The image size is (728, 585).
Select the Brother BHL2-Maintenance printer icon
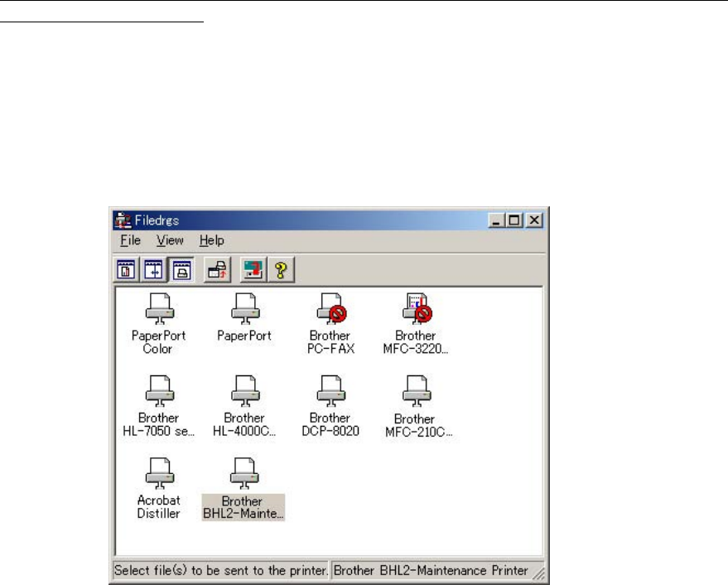(x=244, y=473)
